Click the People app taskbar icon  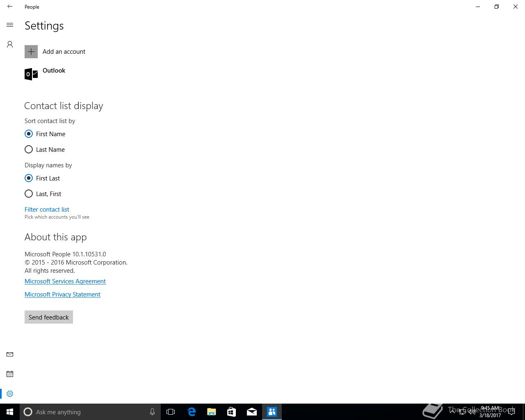pyautogui.click(x=272, y=412)
